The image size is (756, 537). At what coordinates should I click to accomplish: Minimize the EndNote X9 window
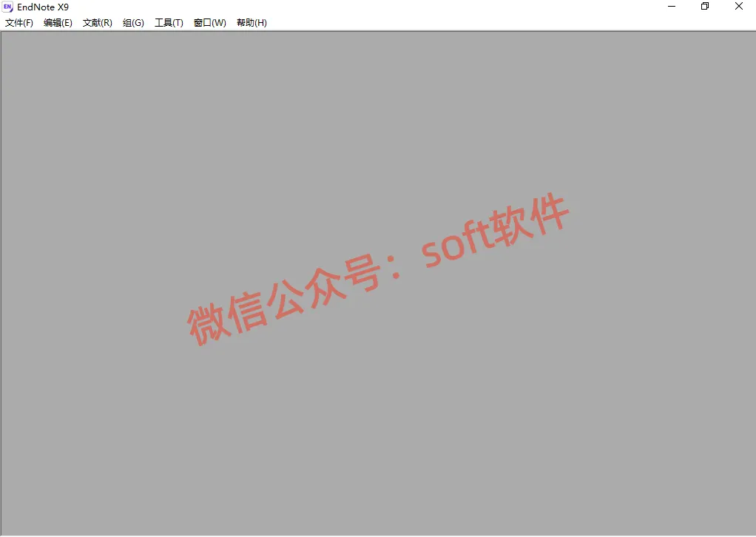coord(672,6)
